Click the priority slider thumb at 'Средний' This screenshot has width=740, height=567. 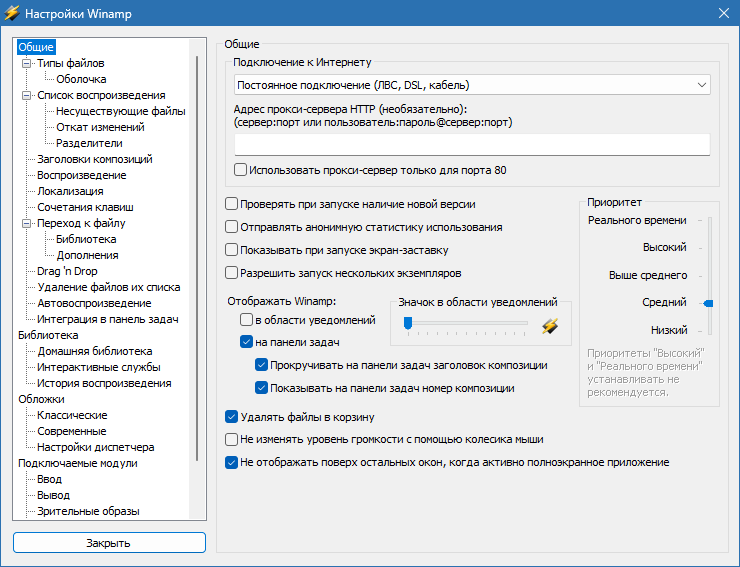[708, 303]
